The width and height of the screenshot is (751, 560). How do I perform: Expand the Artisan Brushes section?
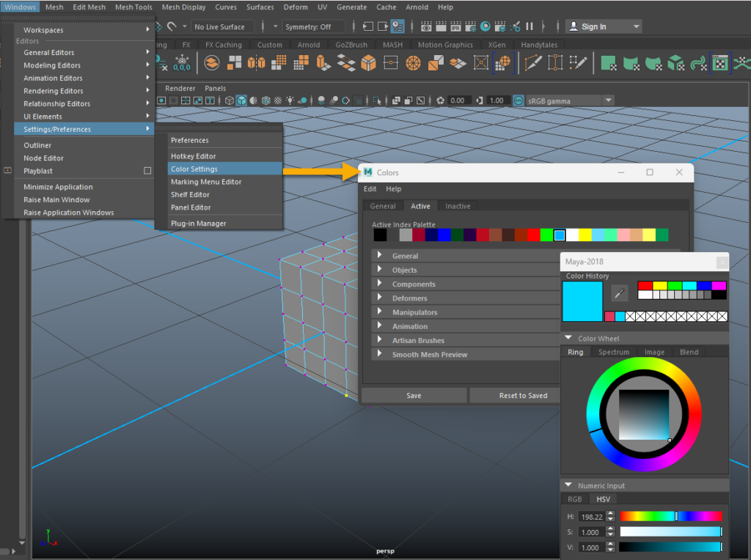379,340
